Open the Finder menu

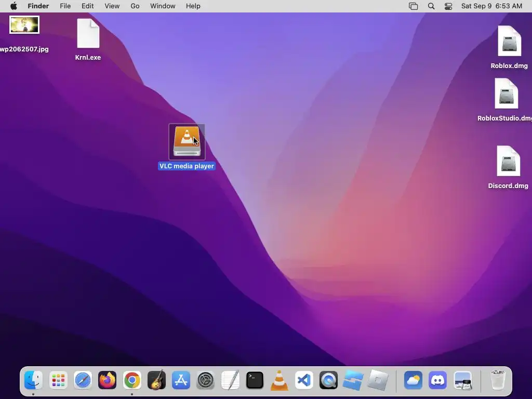(38, 6)
